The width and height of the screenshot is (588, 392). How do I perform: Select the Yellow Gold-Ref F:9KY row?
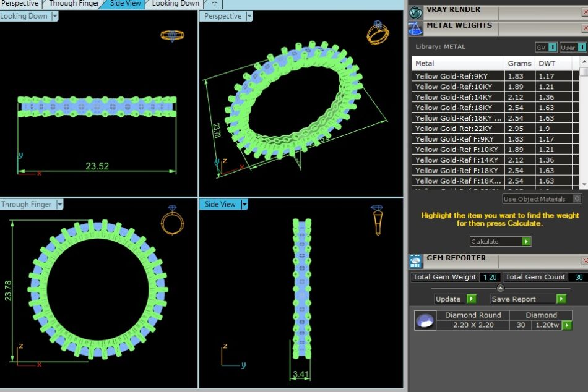495,139
